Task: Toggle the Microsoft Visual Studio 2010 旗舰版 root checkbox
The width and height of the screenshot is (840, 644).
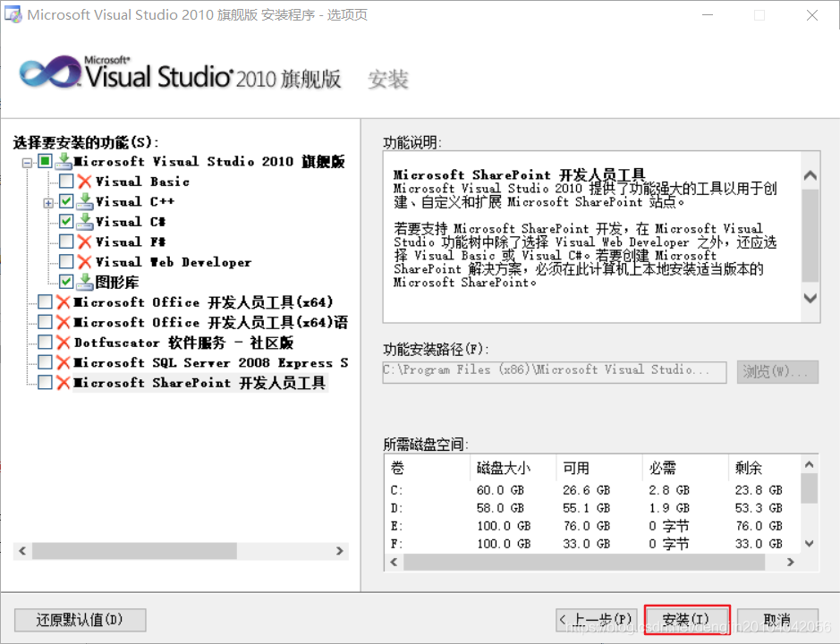Action: pos(45,161)
